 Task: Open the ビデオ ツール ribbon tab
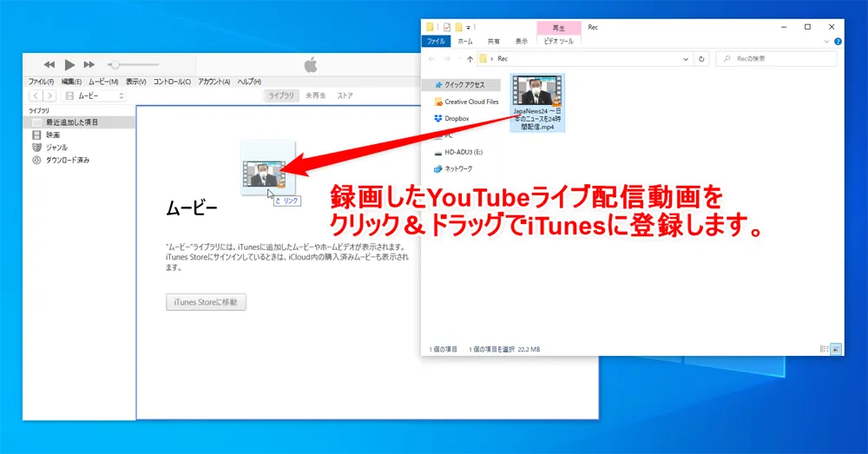point(558,42)
